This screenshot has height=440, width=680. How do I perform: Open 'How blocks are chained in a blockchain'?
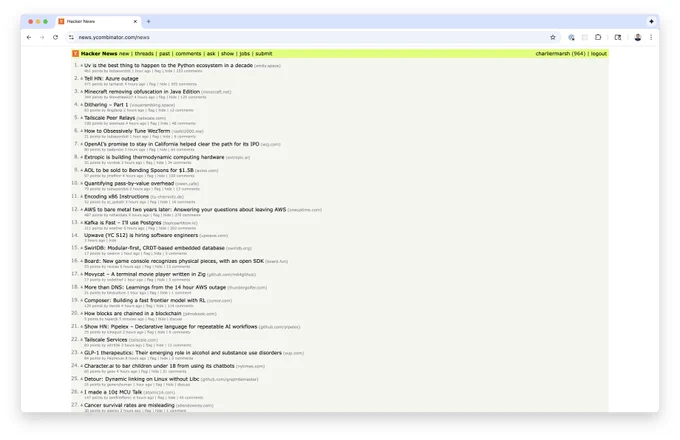point(133,313)
